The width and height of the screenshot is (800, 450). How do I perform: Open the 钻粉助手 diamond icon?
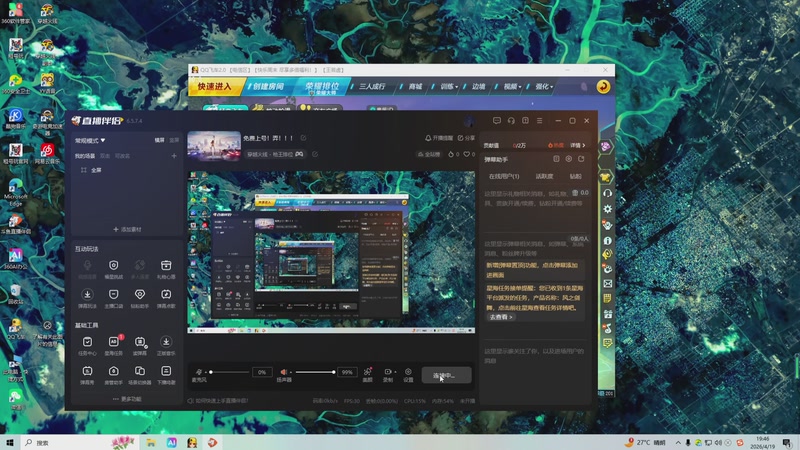(140, 294)
